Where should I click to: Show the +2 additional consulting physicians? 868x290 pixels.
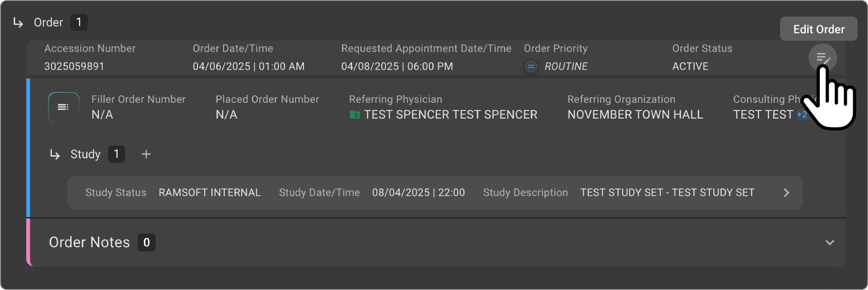point(802,115)
